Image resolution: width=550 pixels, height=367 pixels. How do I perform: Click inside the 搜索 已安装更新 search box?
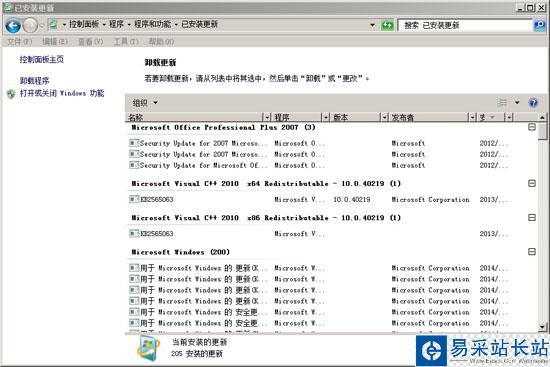465,25
